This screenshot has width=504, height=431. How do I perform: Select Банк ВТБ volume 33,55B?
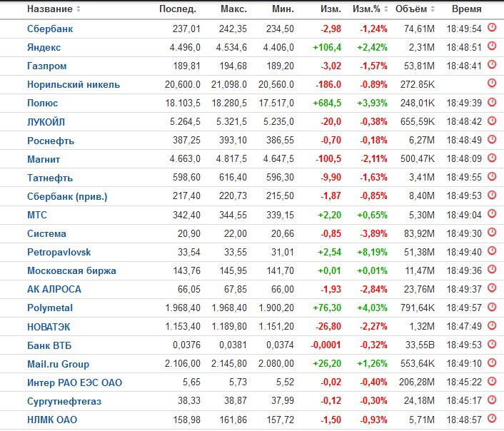pos(420,345)
